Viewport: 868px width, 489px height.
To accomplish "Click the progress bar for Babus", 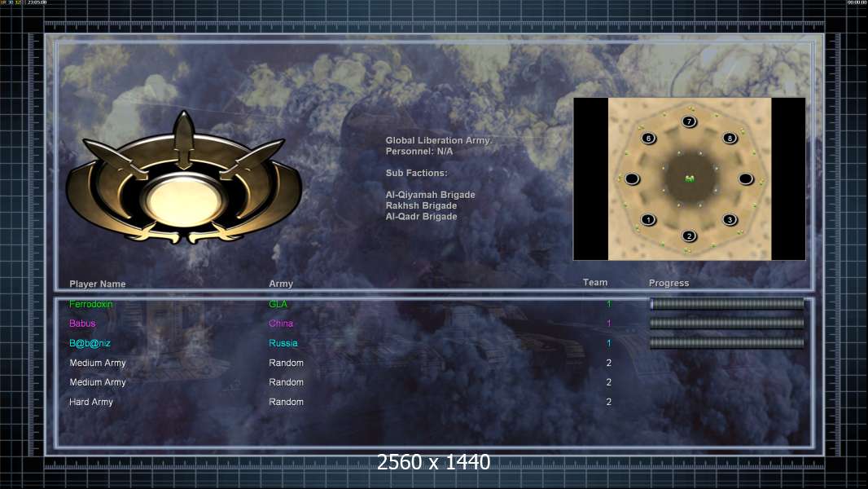I will (727, 324).
